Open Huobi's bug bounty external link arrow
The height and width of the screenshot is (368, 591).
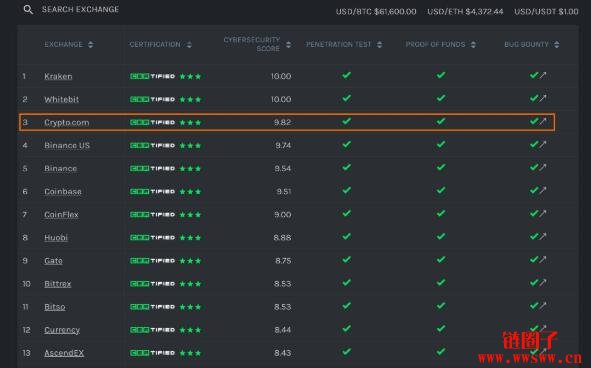(x=543, y=237)
